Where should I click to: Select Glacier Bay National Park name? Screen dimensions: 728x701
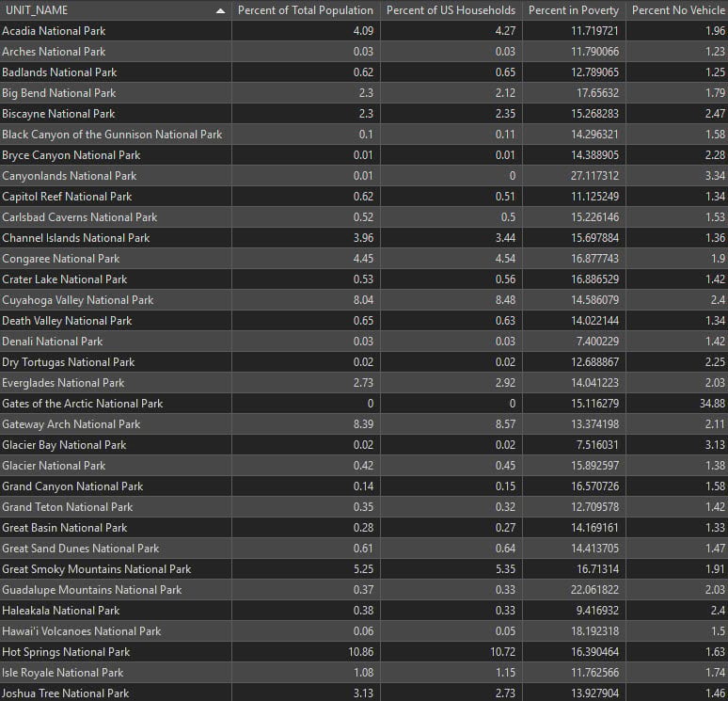(x=64, y=445)
